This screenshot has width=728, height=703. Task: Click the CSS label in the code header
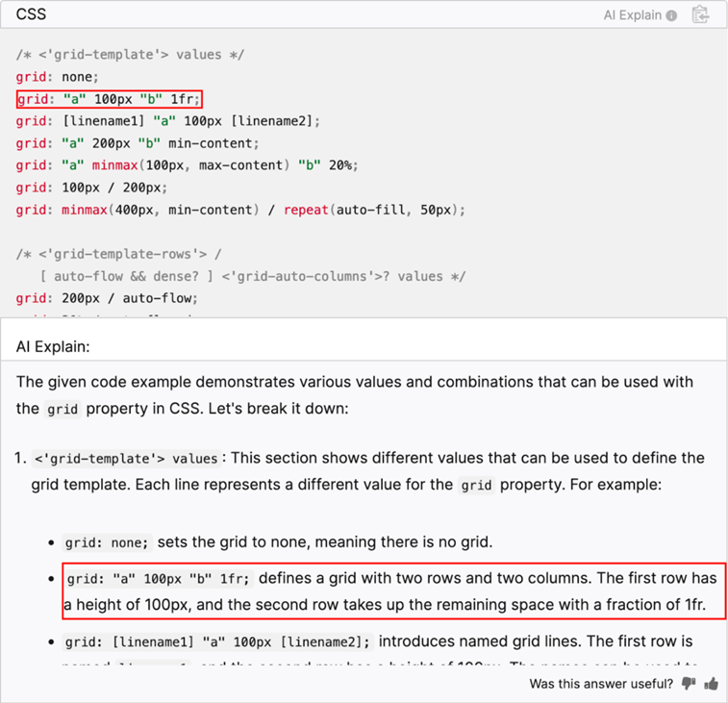[31, 14]
